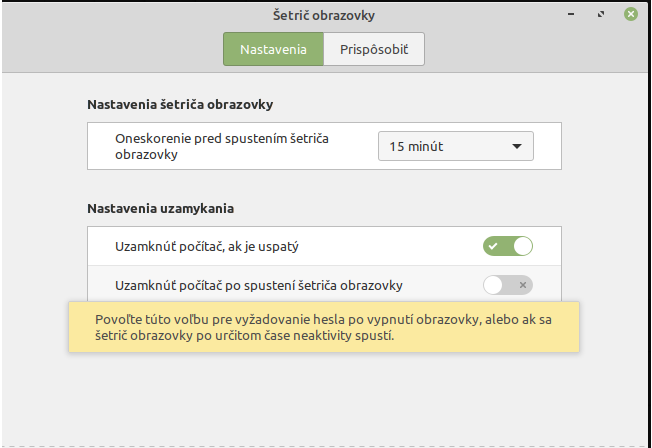Switch to the Prispôsobiť tab
The height and width of the screenshot is (448, 652).
(374, 49)
